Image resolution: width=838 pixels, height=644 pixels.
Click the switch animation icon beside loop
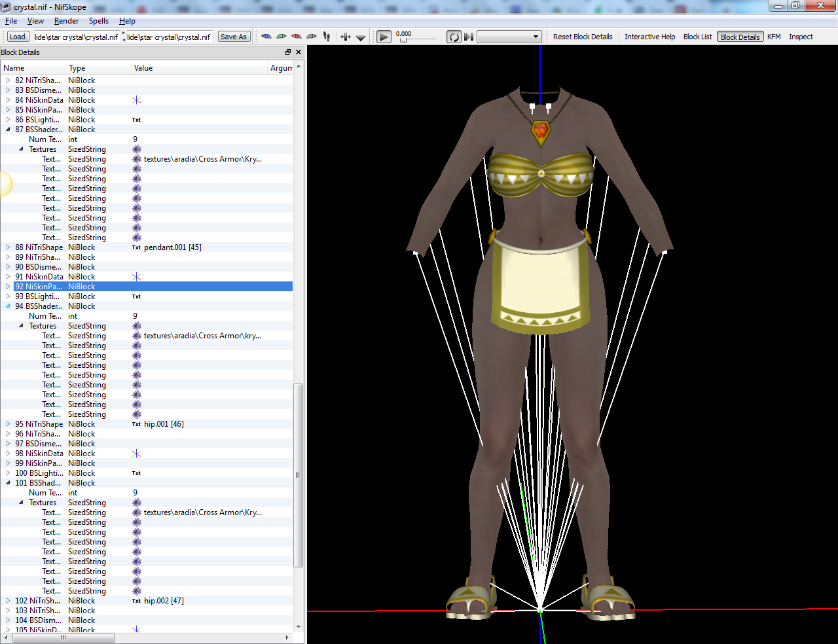(x=469, y=37)
